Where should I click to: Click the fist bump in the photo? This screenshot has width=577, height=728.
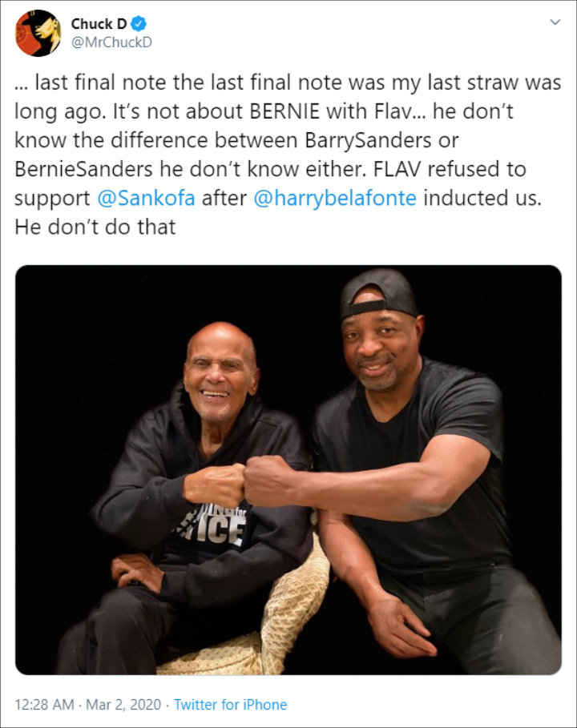pos(244,483)
